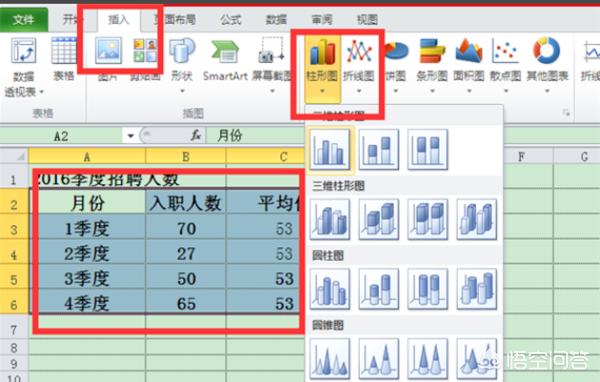
Task: Choose clustered cylinder chart thumbnail
Action: pyautogui.click(x=330, y=289)
